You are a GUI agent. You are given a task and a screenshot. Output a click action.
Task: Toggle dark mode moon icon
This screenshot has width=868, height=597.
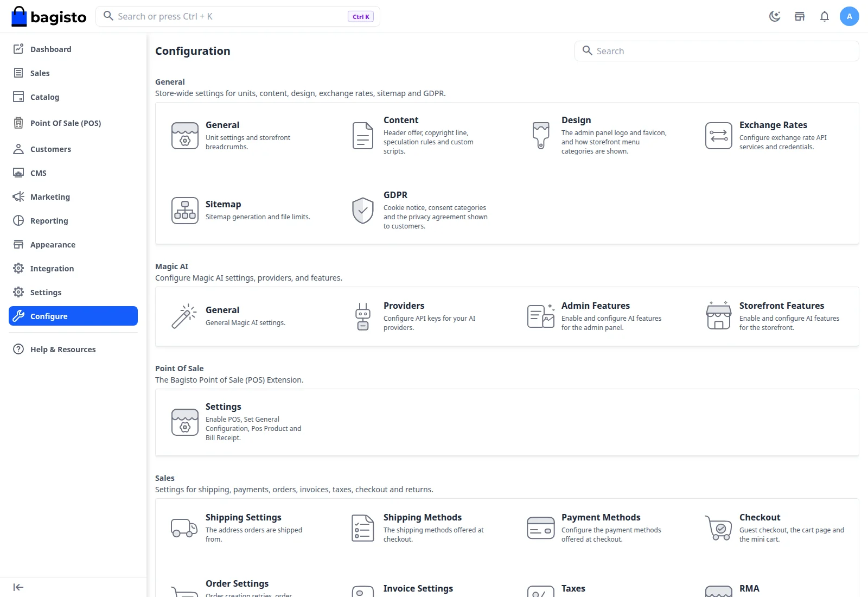tap(775, 16)
